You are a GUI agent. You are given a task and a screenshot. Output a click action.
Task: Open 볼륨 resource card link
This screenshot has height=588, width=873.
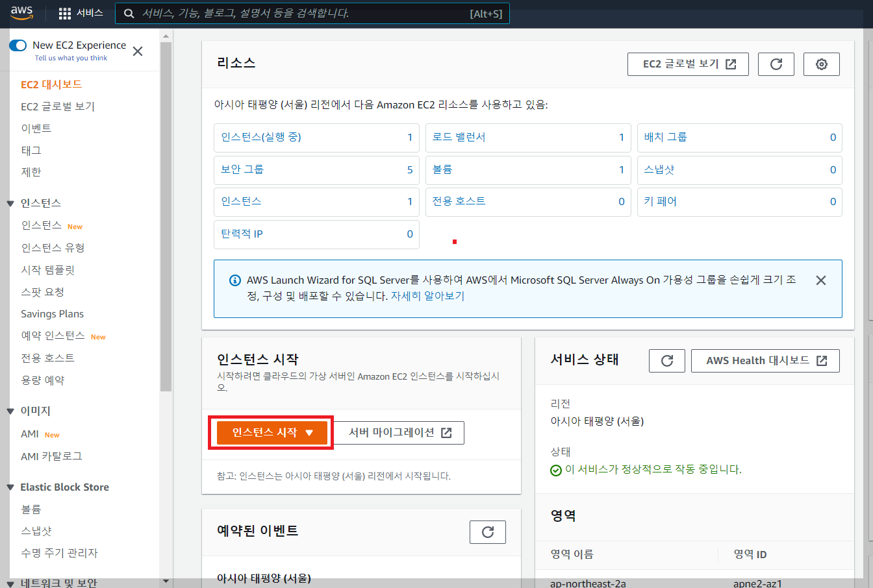point(442,169)
